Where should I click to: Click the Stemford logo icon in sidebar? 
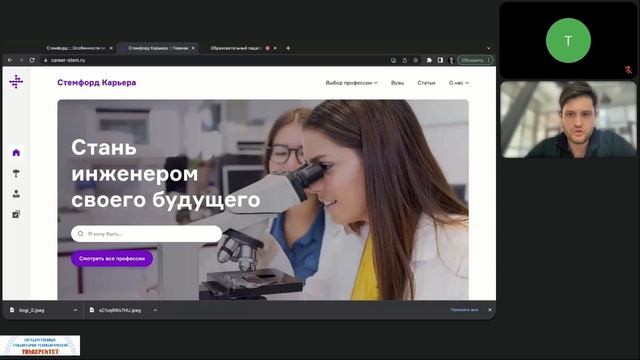point(16,82)
